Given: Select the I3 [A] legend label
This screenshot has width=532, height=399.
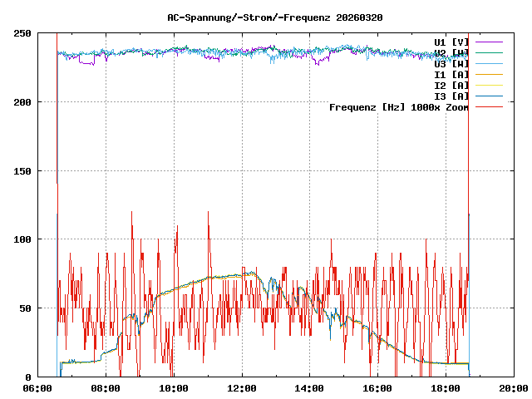Looking at the screenshot, I should pos(451,96).
